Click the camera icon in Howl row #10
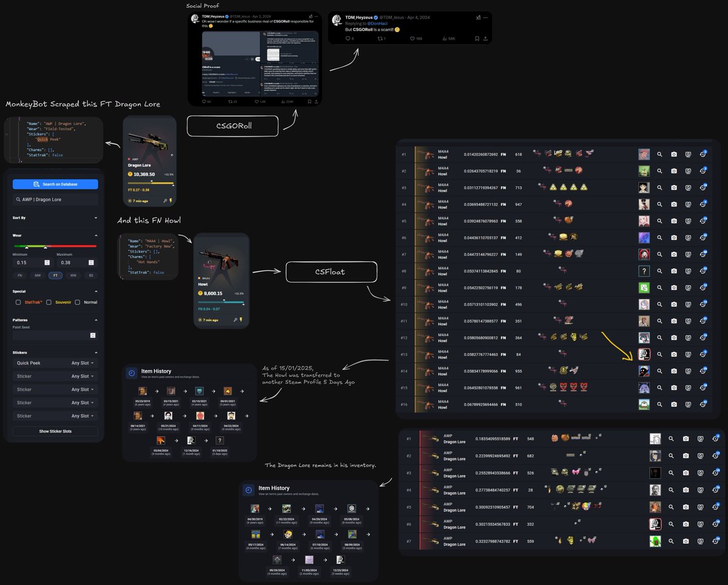Screen dimensions: 728x585 674,304
